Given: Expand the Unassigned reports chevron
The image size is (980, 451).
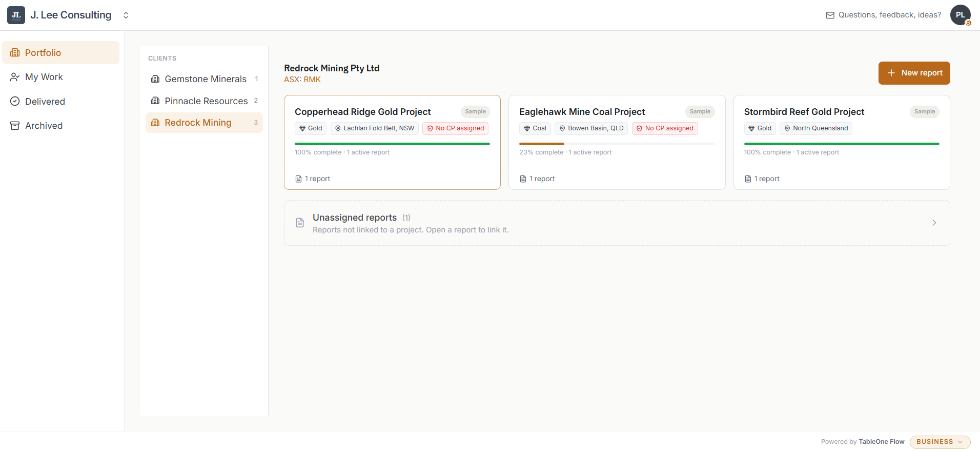Looking at the screenshot, I should 934,223.
